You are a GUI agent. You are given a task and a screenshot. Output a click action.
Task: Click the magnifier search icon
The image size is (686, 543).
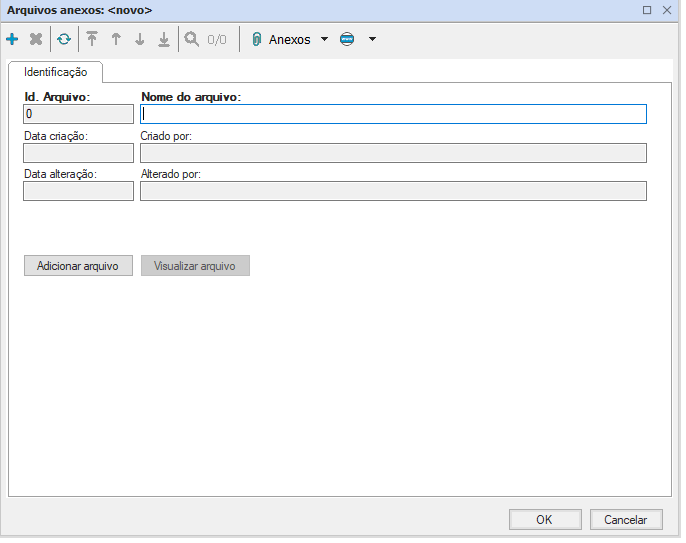pyautogui.click(x=191, y=40)
